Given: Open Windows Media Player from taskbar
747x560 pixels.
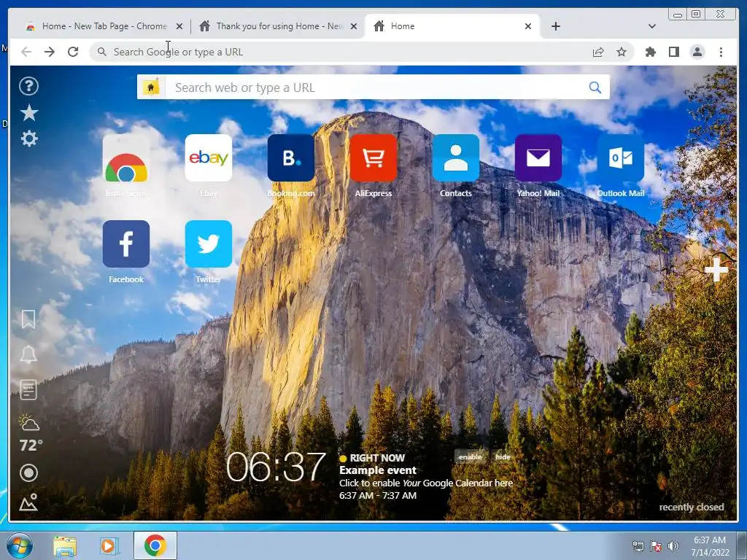Looking at the screenshot, I should (109, 545).
